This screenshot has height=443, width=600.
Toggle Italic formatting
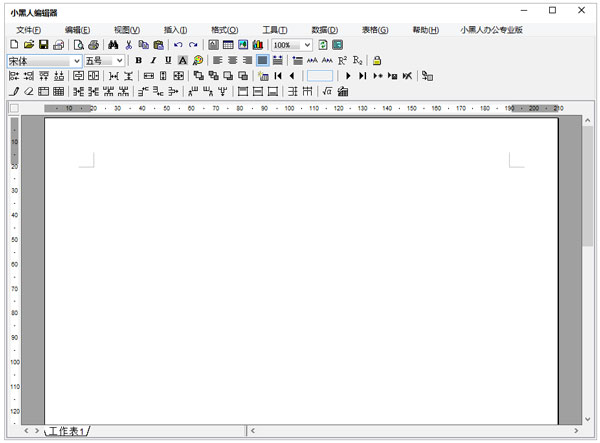153,61
